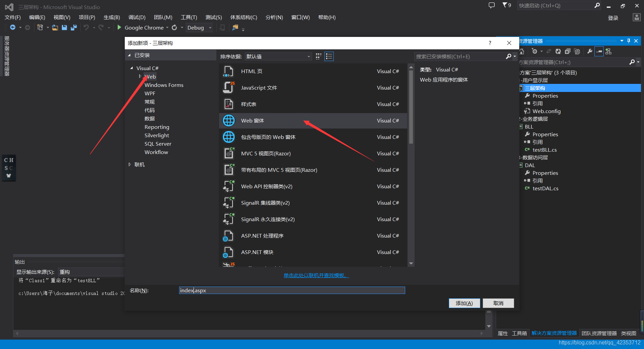This screenshot has height=349, width=644.
Task: Click the 单击此处以联机并查找模板 link
Action: click(x=316, y=275)
